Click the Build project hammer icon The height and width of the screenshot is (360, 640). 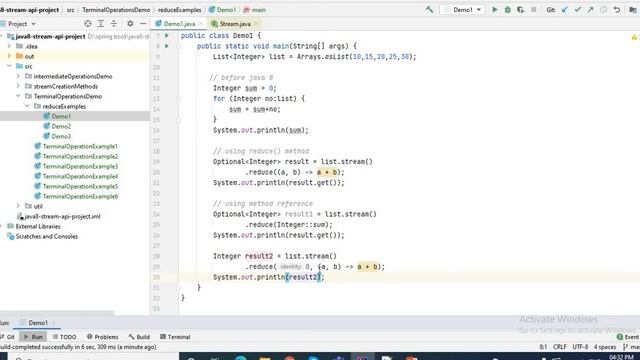click(429, 9)
